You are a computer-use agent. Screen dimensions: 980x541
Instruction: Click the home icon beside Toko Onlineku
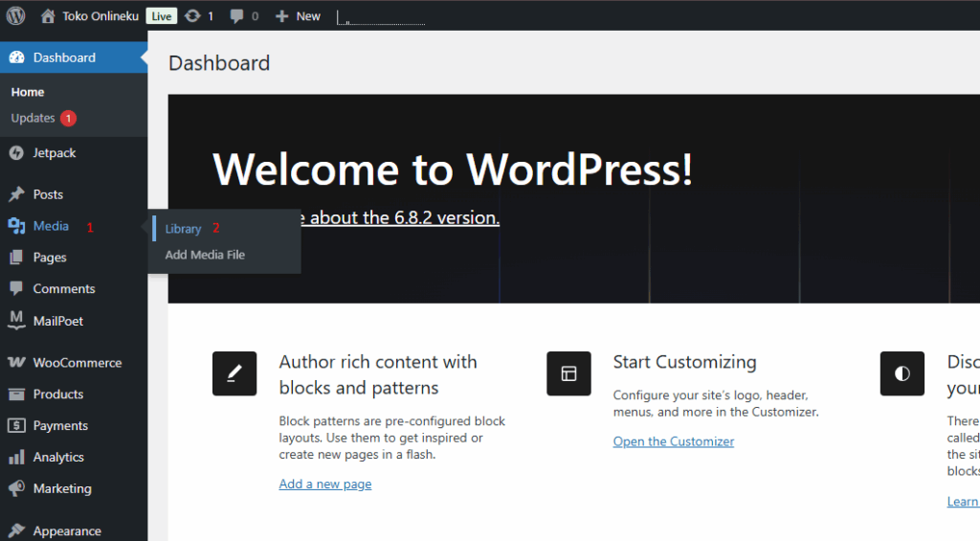pyautogui.click(x=48, y=16)
